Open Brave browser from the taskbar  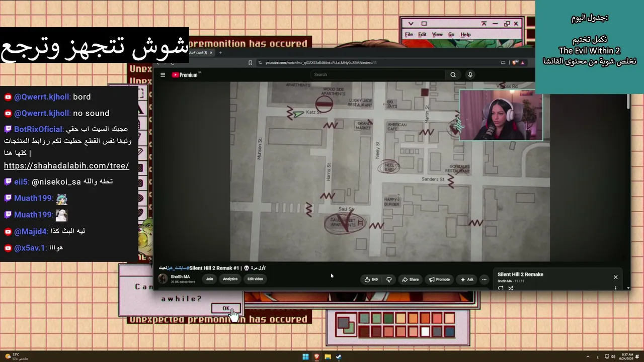[x=316, y=357]
